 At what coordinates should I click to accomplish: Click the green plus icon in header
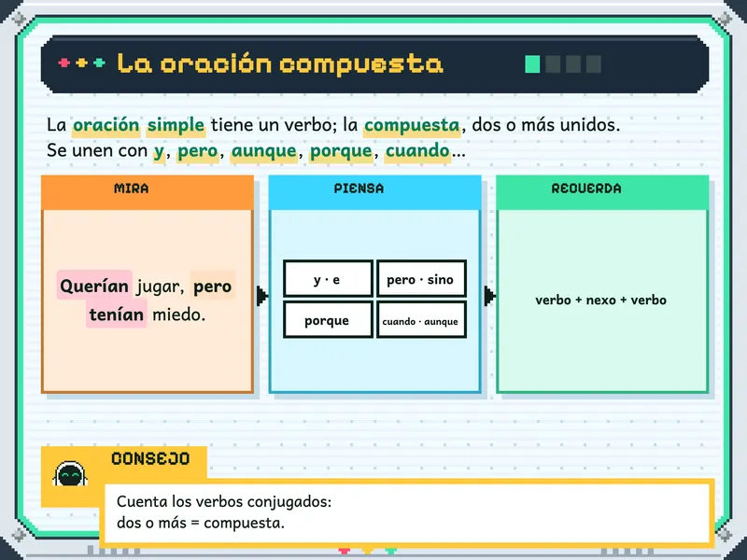99,63
